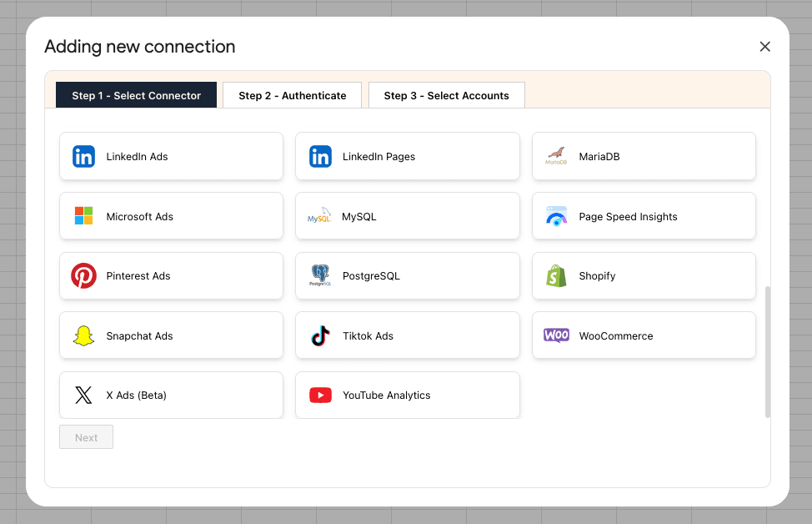Viewport: 812px width, 524px height.
Task: Pick the LinkedIn Pages connector
Action: pos(407,156)
